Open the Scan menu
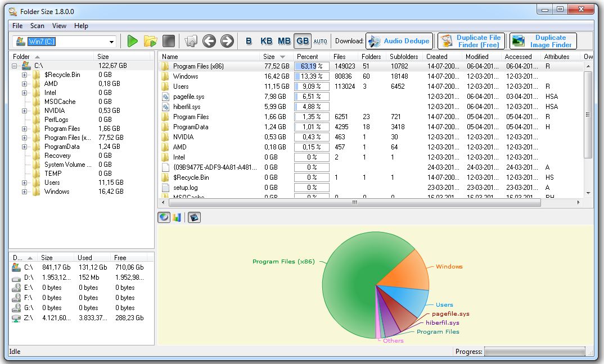 click(37, 26)
